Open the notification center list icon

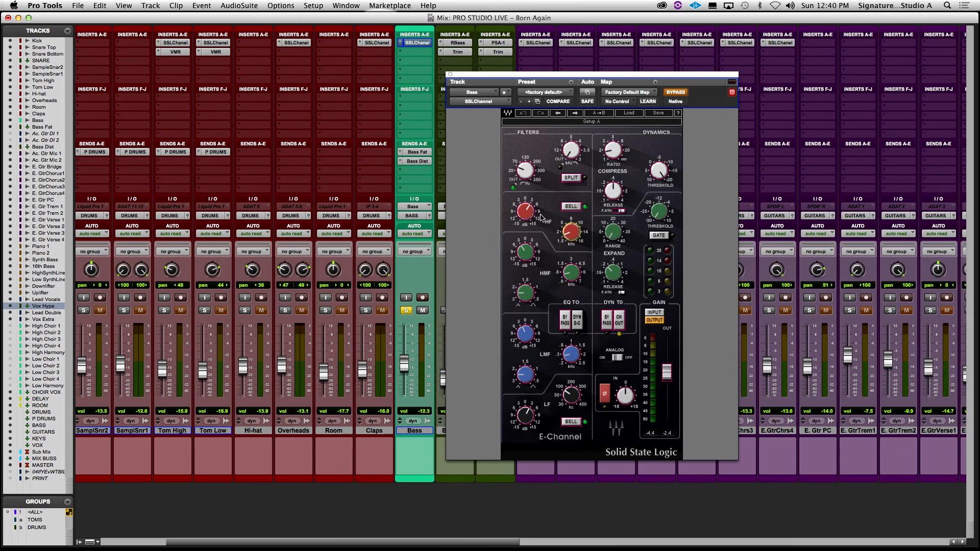pyautogui.click(x=964, y=6)
